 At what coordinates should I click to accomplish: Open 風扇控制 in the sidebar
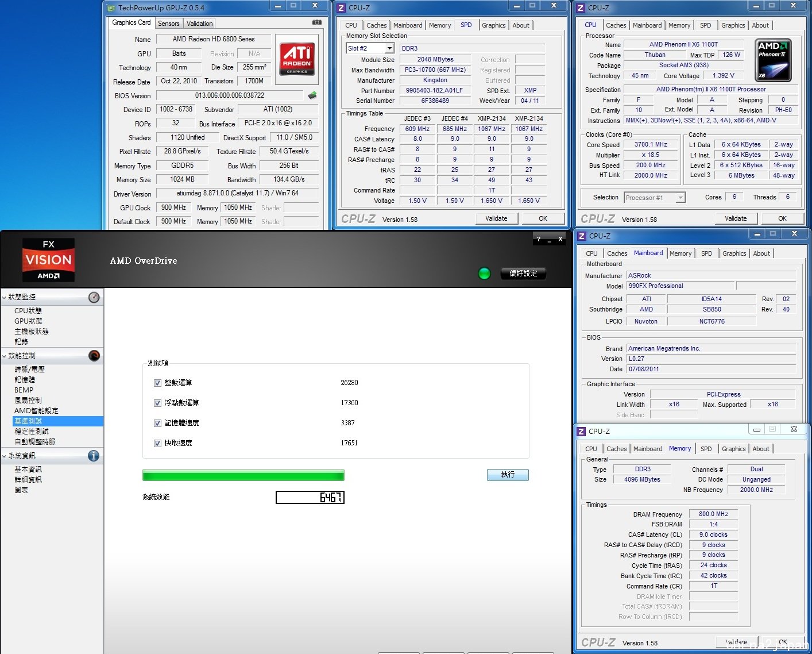tap(28, 401)
